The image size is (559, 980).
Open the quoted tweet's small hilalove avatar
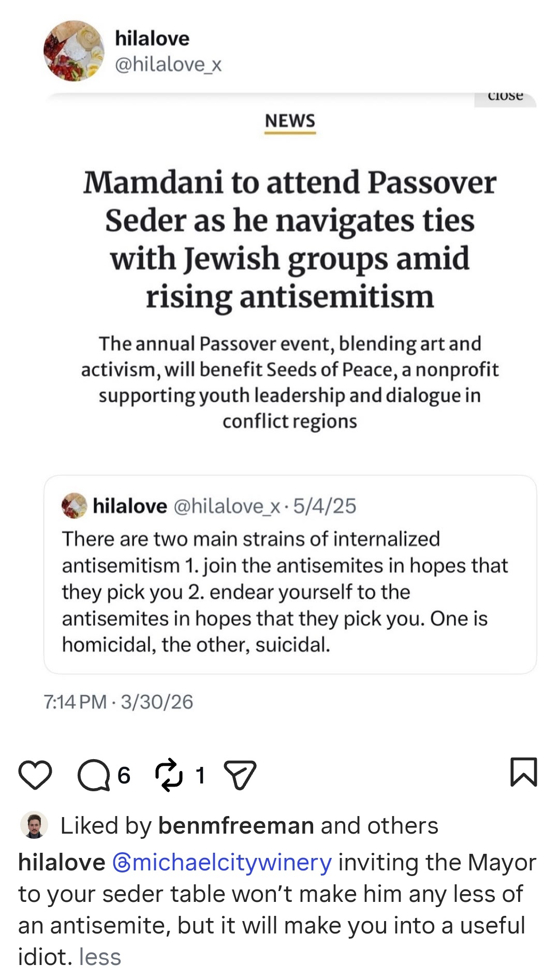tap(75, 505)
